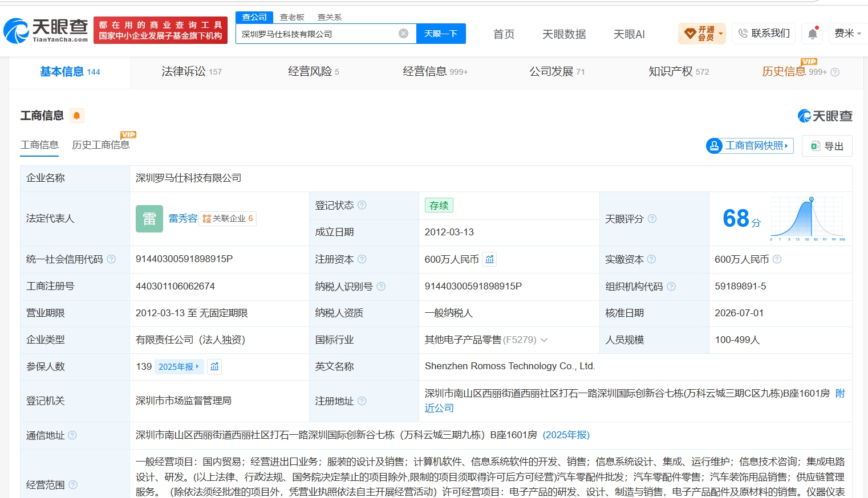Image resolution: width=868 pixels, height=498 pixels.
Task: Click the 天眼一下 search button
Action: 441,34
